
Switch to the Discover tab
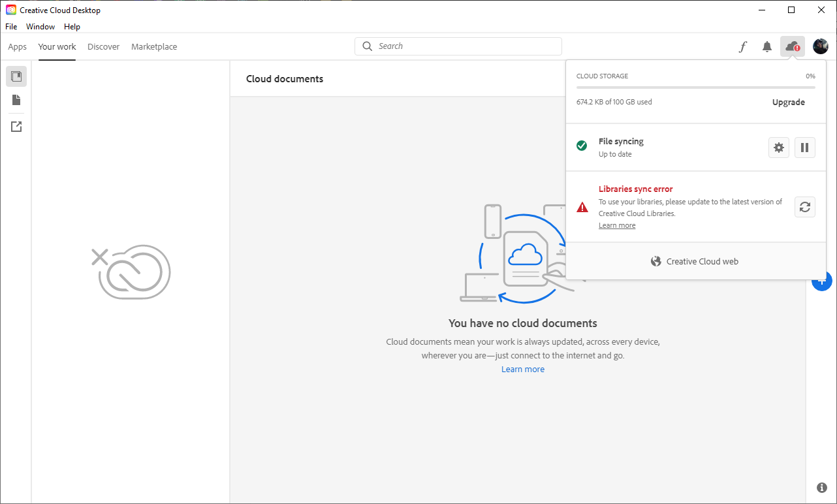point(103,47)
